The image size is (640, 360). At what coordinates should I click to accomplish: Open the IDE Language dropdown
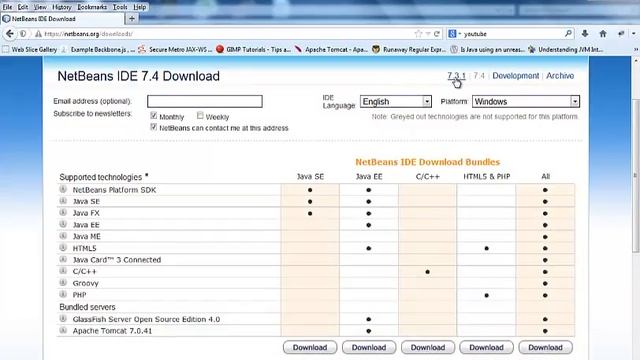point(396,101)
